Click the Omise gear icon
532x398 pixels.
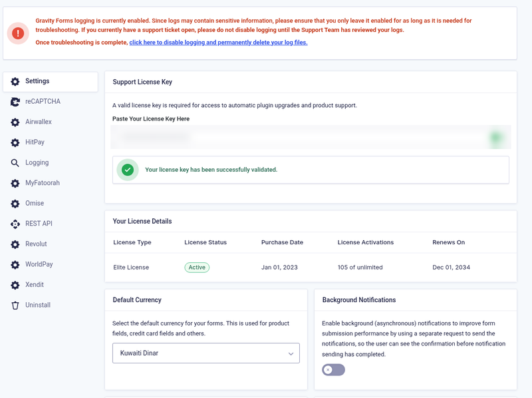pos(15,204)
